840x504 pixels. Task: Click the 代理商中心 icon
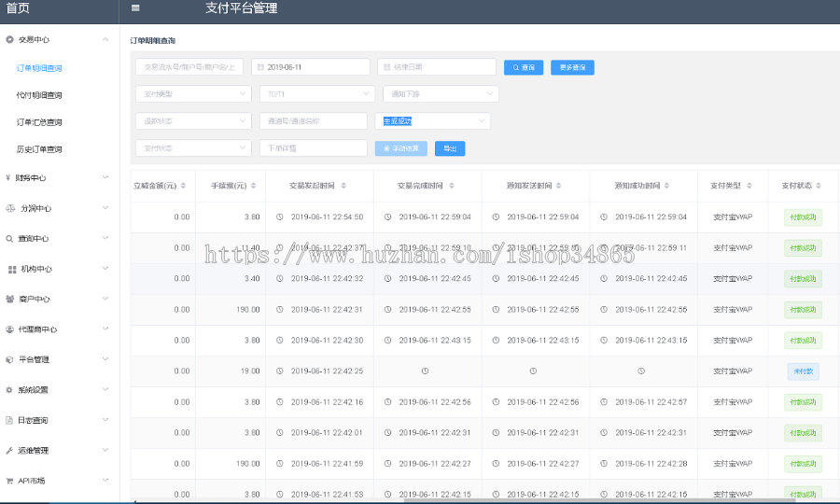coord(9,329)
